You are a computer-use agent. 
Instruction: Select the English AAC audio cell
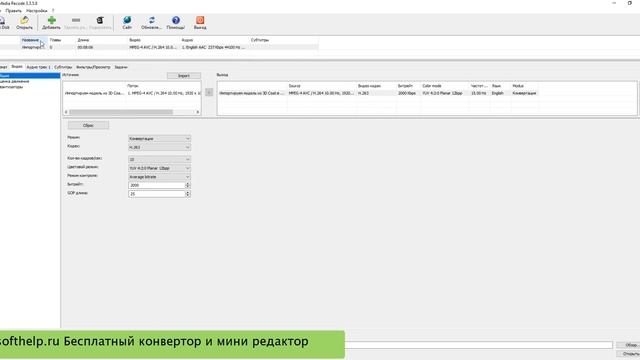(213, 47)
